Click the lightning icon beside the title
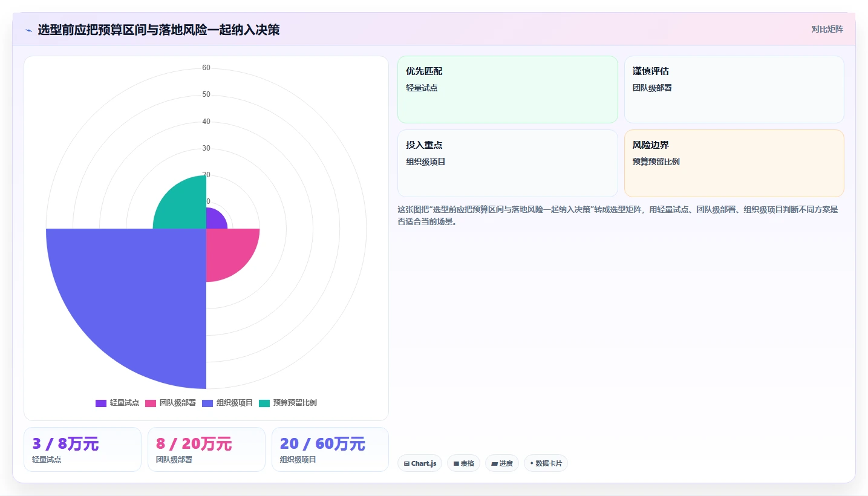The image size is (868, 496). pos(28,30)
